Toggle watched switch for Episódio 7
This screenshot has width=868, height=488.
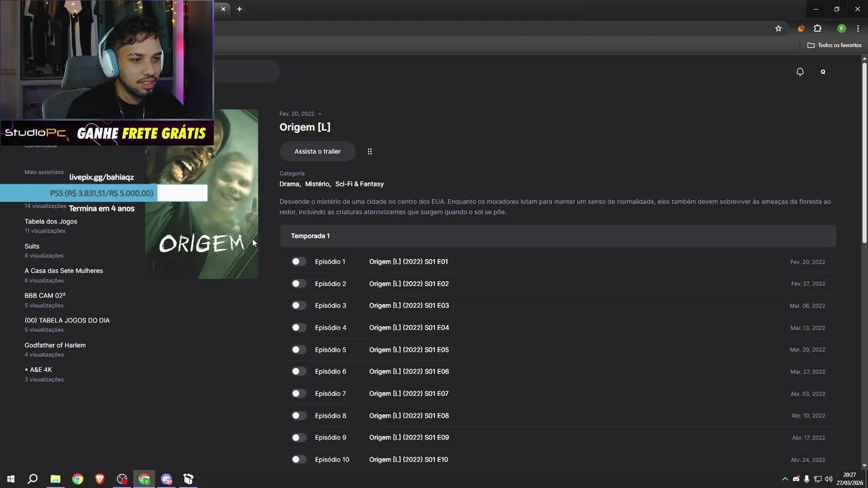[298, 393]
